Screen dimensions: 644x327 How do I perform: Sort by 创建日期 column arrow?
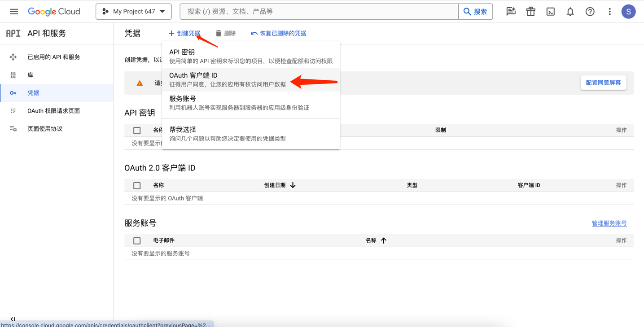293,185
